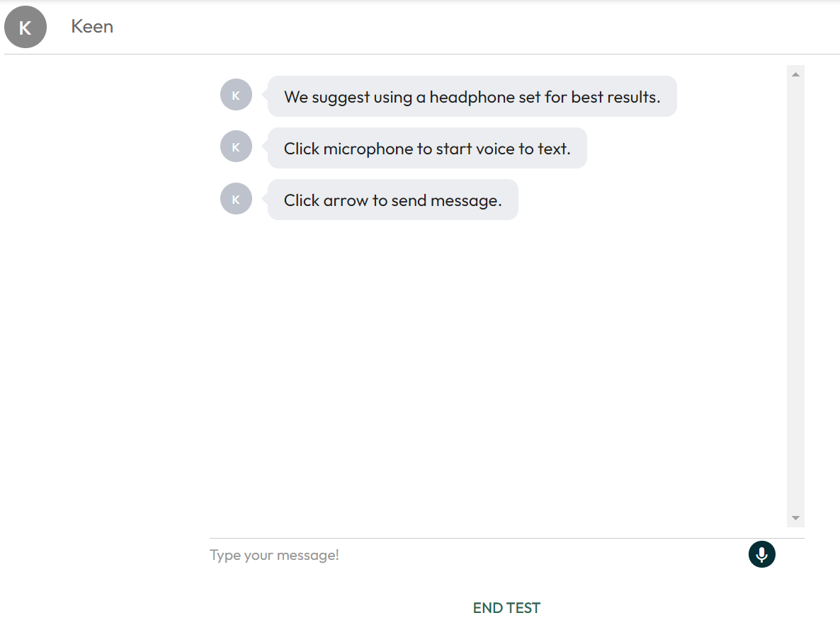Click the K avatar beside headphone suggestion

click(x=237, y=95)
